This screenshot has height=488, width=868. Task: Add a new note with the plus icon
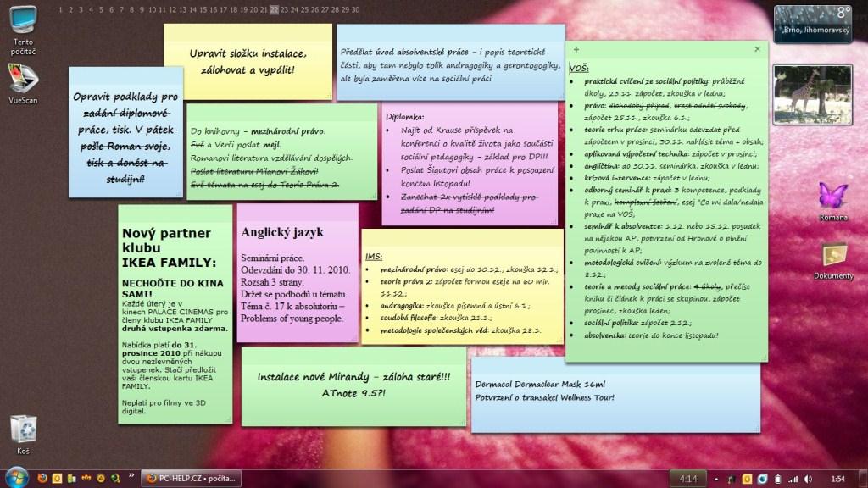(576, 51)
